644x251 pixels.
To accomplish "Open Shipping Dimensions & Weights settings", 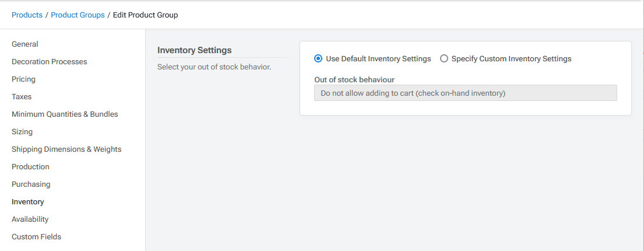I will pos(66,149).
